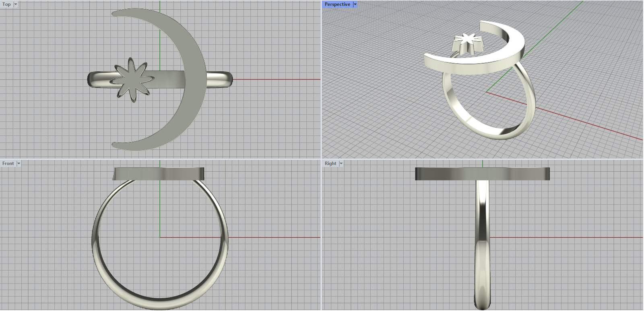Activate the Top viewport title label
The image size is (644, 311).
pyautogui.click(x=6, y=4)
